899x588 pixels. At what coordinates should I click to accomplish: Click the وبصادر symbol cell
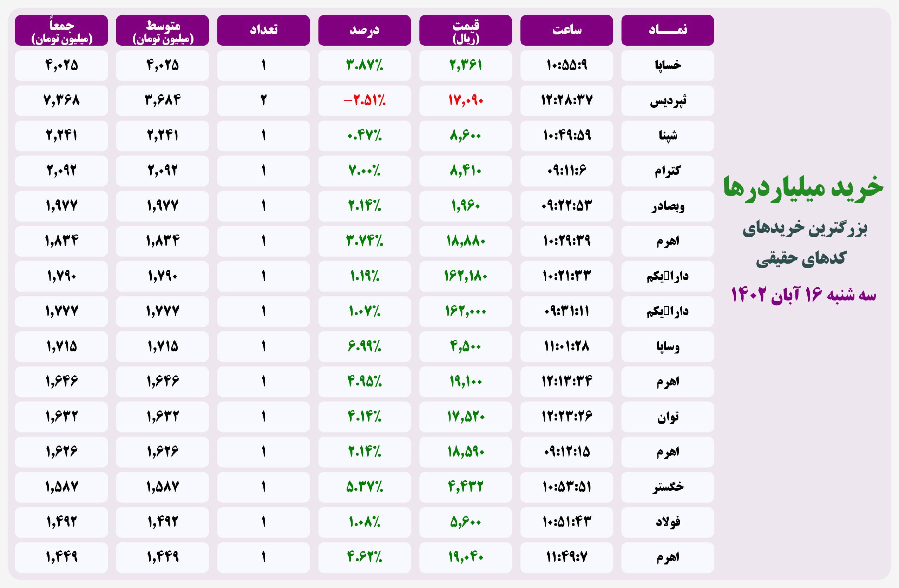(668, 206)
